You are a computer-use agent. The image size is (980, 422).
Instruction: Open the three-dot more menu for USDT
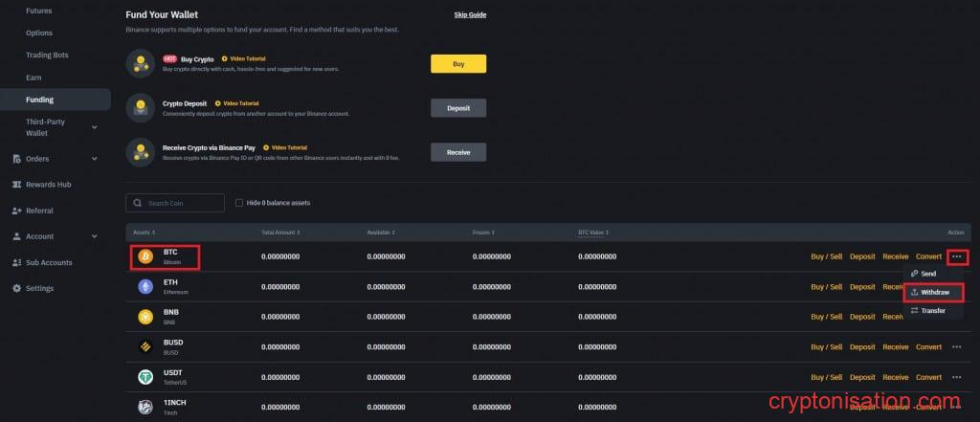[957, 377]
